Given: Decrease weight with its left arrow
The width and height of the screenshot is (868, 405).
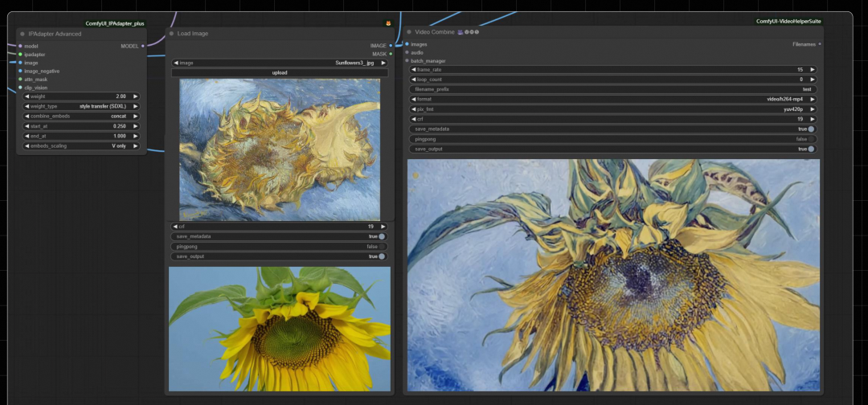Looking at the screenshot, I should (27, 96).
